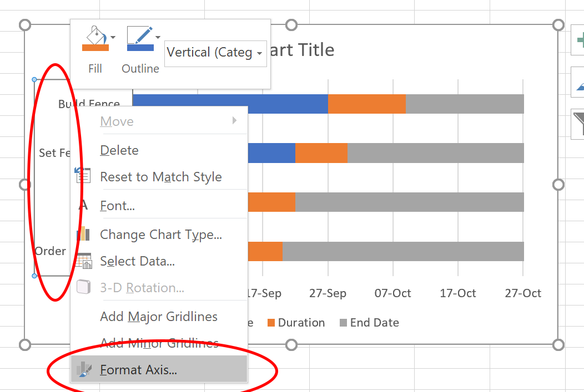
Task: Open the Chart Filters funnel button
Action: [x=578, y=124]
